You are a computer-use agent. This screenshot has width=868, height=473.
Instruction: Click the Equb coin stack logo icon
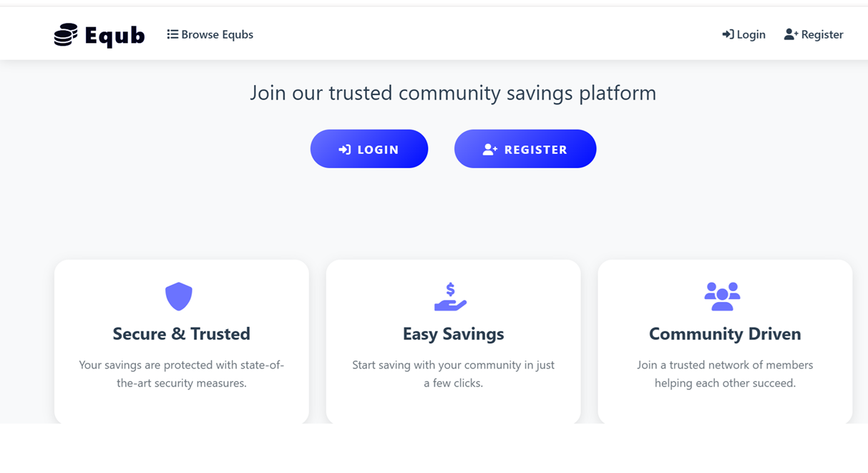pos(66,34)
